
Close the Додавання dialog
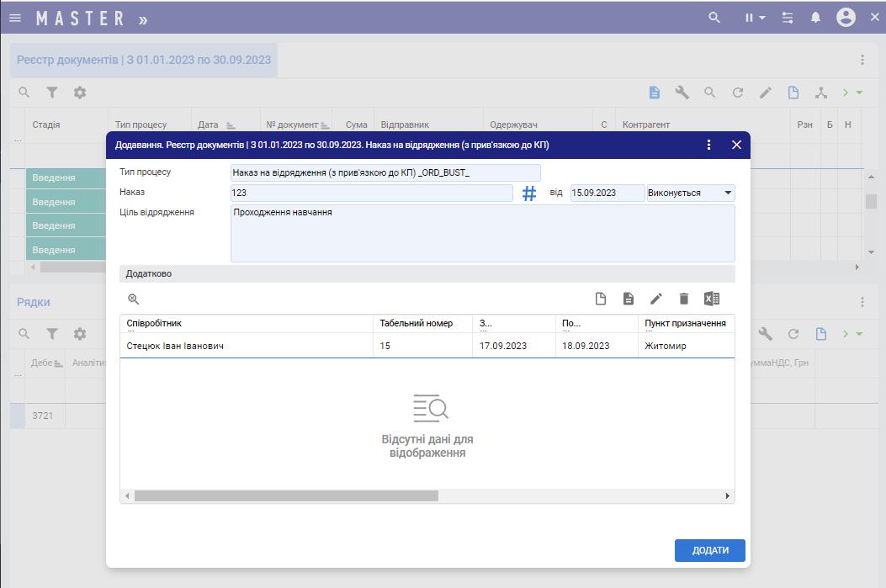pyautogui.click(x=736, y=145)
